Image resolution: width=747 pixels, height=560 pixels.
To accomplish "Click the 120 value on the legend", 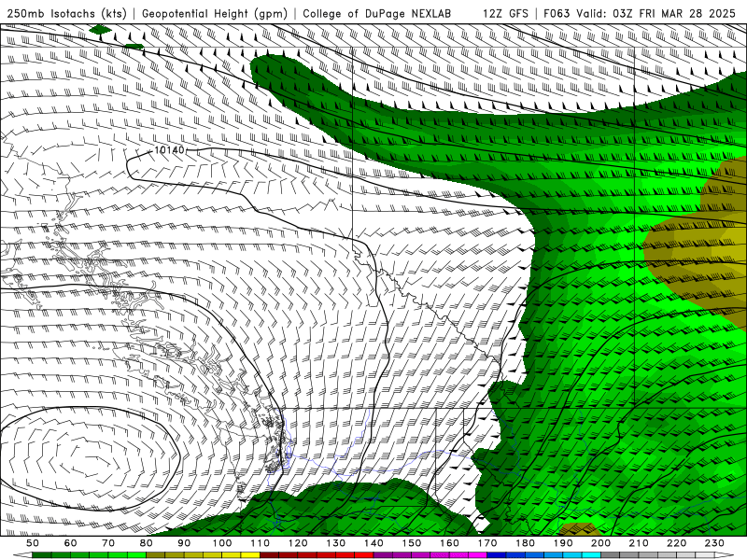I will [x=298, y=543].
